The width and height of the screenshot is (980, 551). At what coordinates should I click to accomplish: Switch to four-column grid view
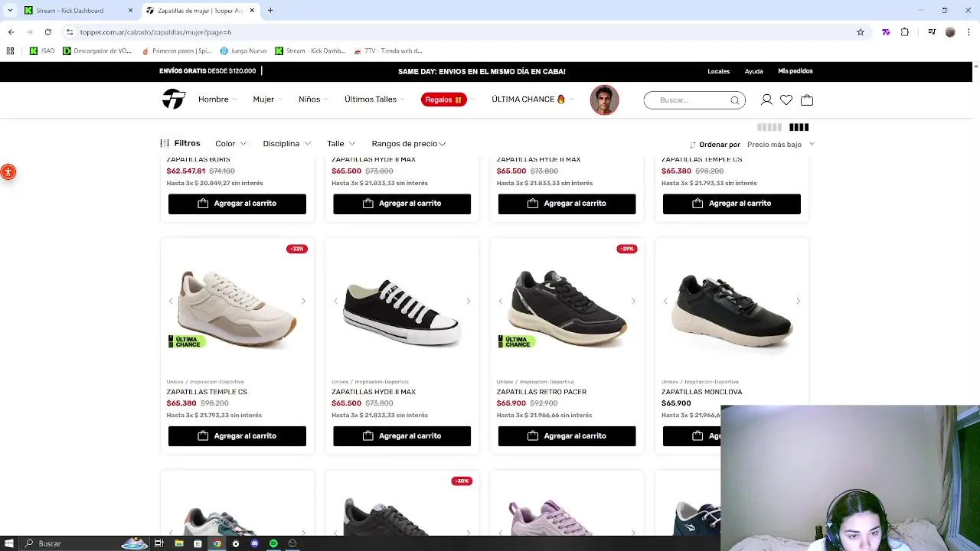click(799, 127)
